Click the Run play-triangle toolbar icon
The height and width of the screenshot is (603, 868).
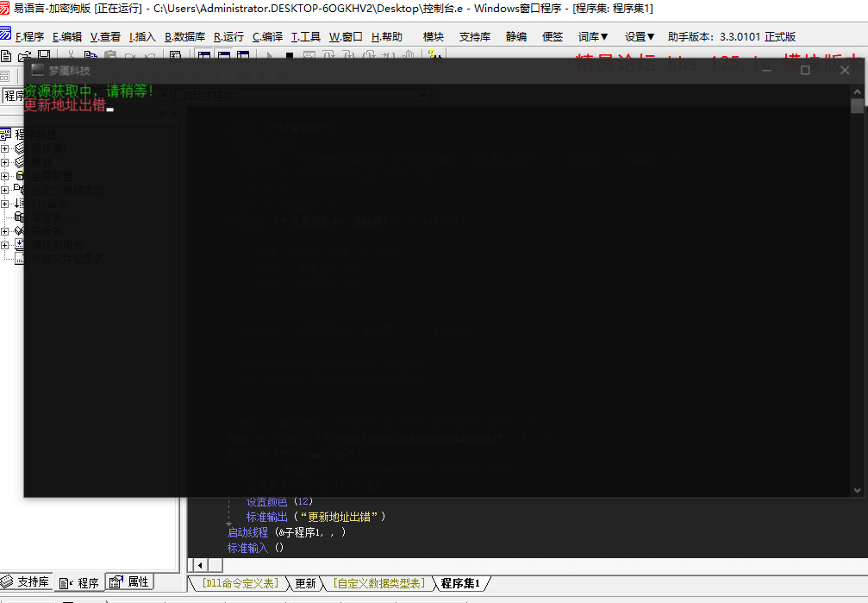coord(270,55)
